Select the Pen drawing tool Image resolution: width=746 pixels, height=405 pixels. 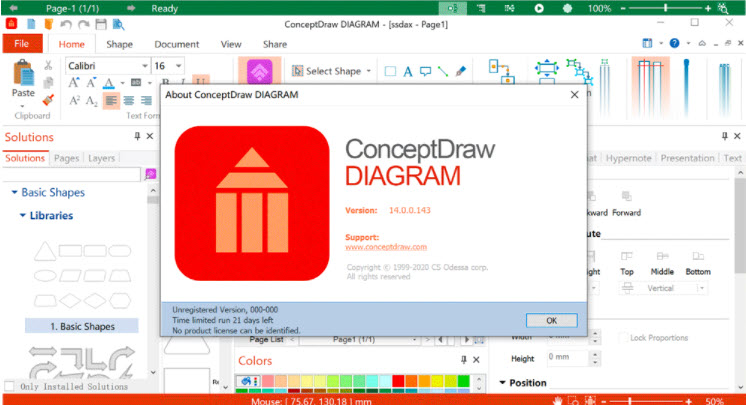[461, 71]
